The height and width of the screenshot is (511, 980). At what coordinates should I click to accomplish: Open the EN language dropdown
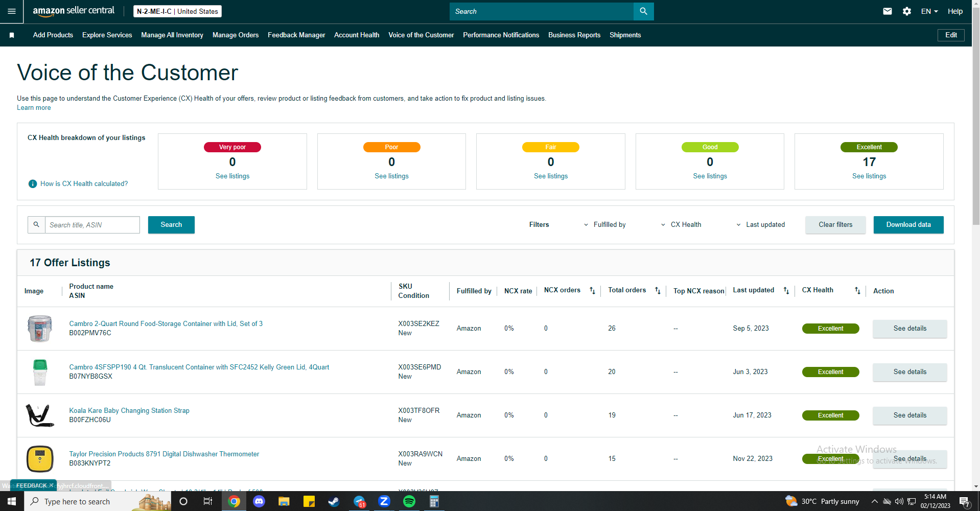click(x=929, y=11)
